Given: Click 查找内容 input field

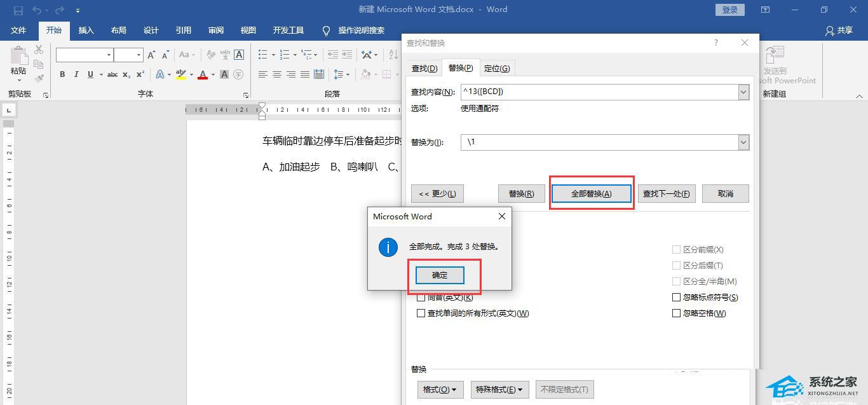Looking at the screenshot, I should (599, 92).
